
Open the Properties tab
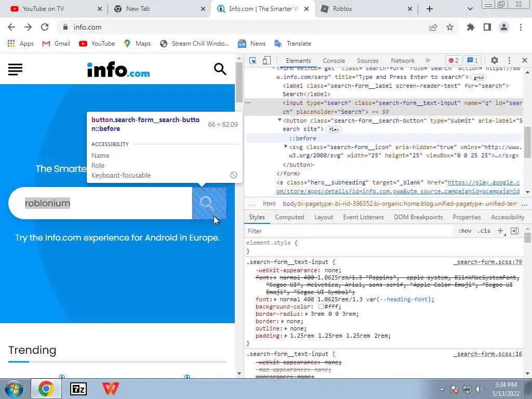(467, 217)
